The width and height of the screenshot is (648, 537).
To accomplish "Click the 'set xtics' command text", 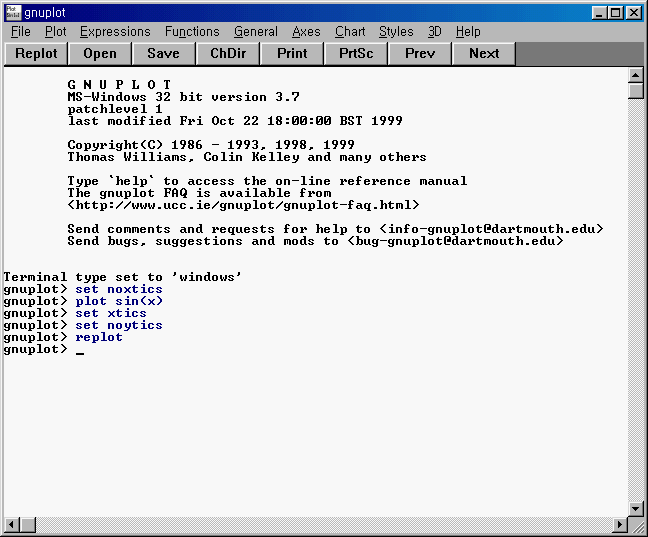I will (111, 313).
